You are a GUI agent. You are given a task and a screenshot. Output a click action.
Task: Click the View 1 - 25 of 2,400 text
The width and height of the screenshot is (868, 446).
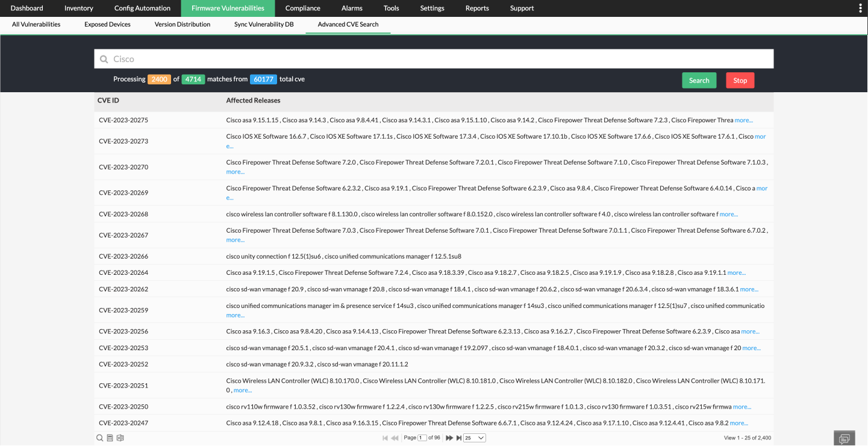748,438
